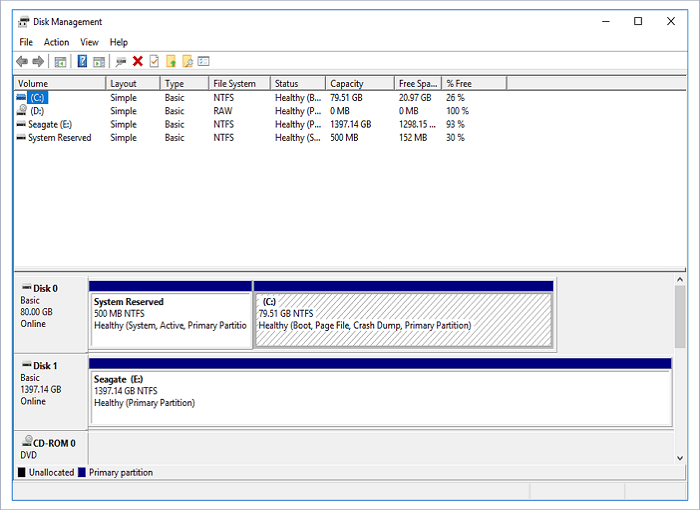Sort list by File System column header
The width and height of the screenshot is (700, 510).
point(234,84)
